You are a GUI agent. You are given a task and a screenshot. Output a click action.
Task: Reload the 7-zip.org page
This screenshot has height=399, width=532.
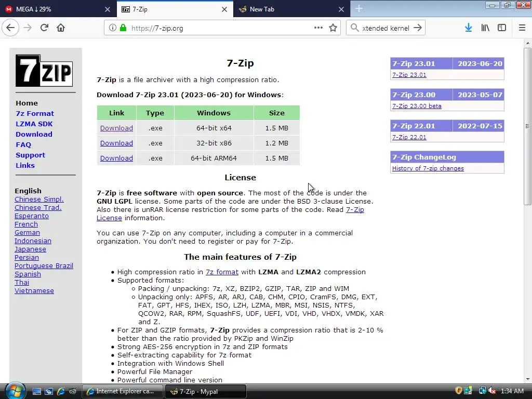(x=44, y=28)
